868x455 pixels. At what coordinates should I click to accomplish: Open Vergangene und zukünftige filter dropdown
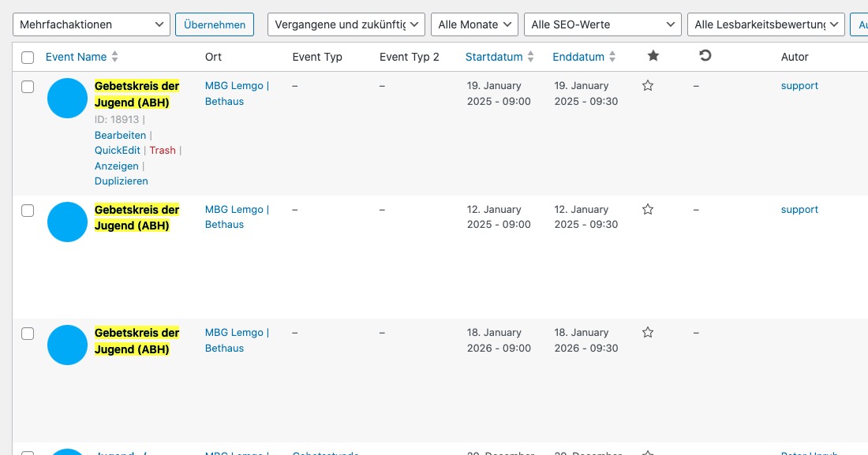coord(346,24)
